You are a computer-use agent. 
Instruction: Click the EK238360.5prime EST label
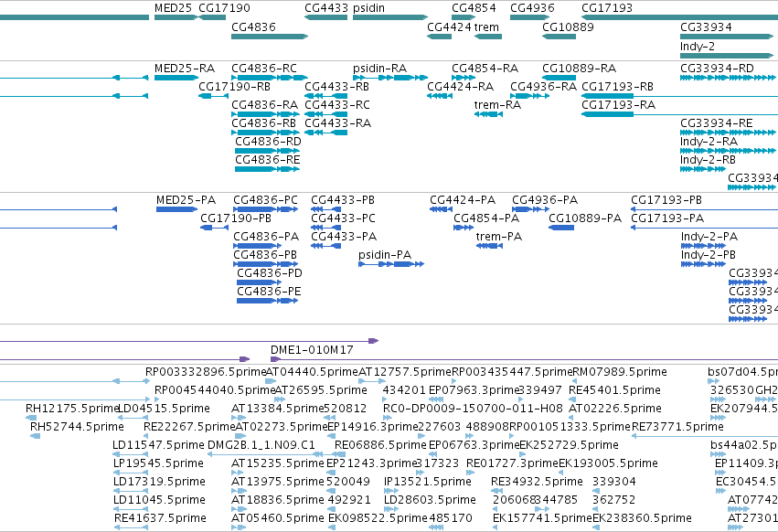(642, 518)
